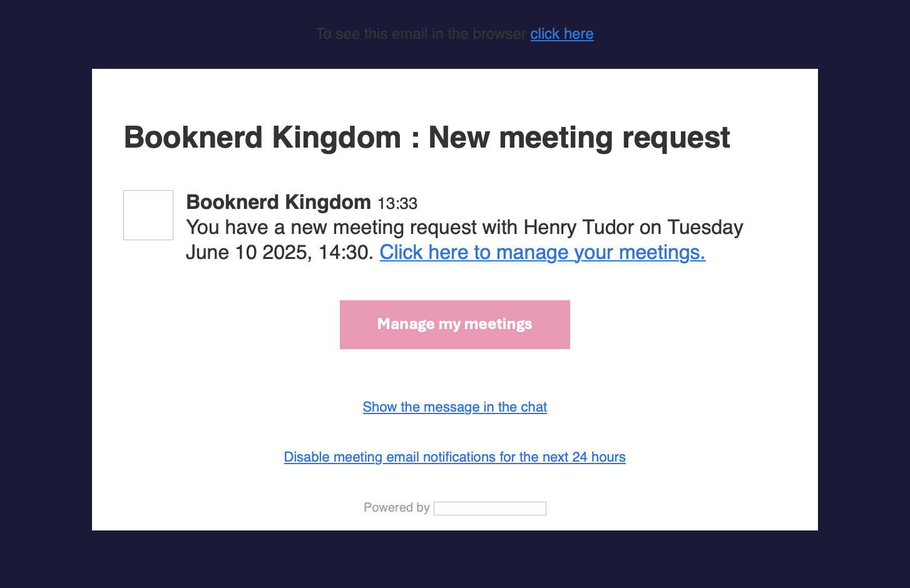Click the bold sender name Booknerd Kingdom
Viewport: 910px width, 588px height.
coord(278,203)
